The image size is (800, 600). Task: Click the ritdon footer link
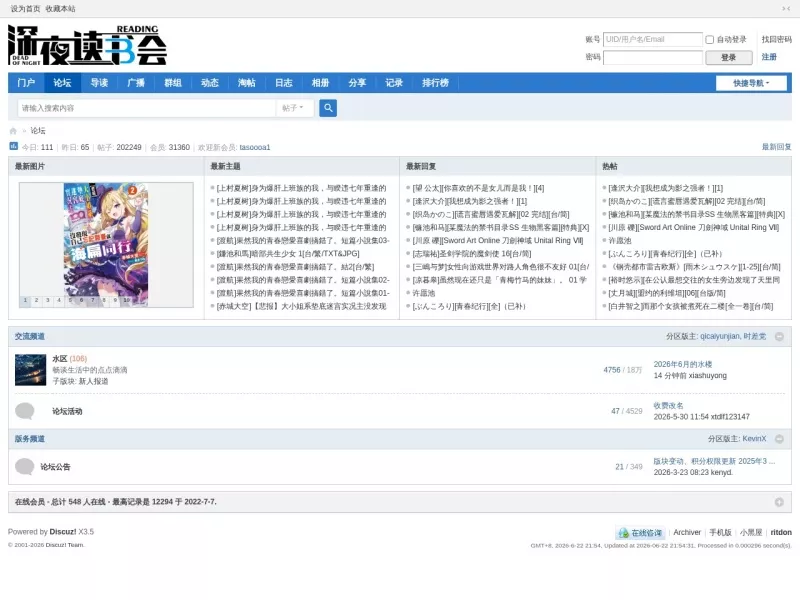(x=781, y=532)
